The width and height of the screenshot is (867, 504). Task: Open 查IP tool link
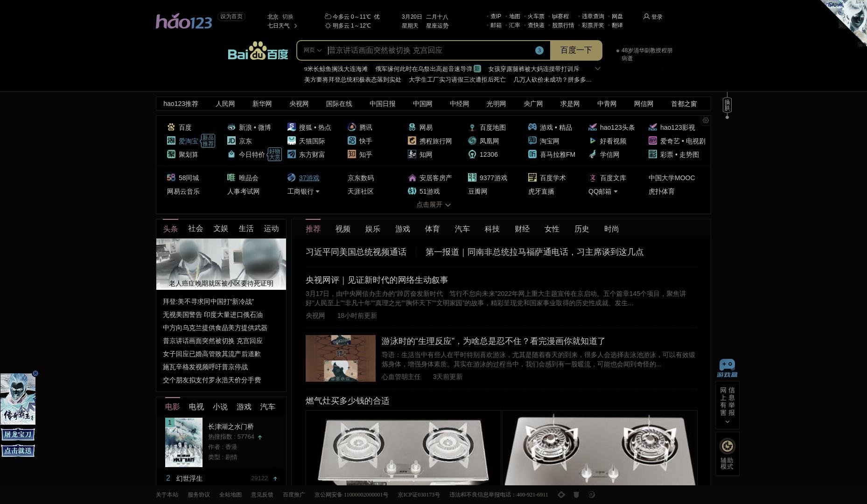point(496,16)
